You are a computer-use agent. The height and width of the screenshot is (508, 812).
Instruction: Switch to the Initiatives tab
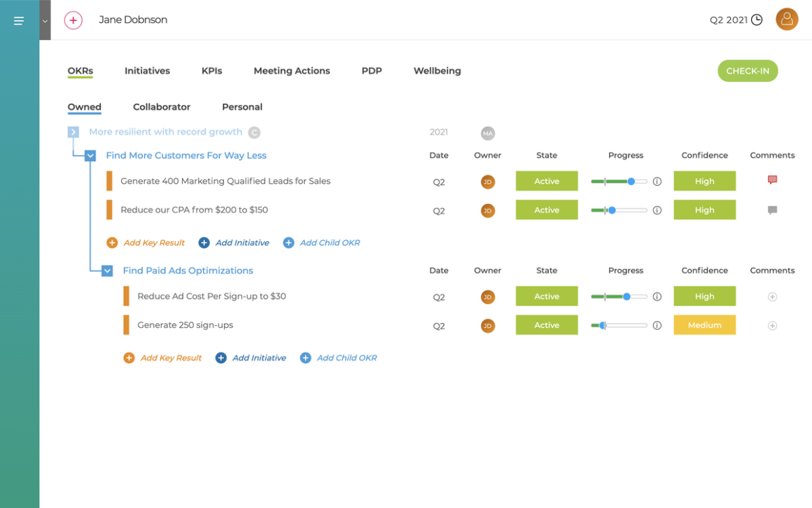pyautogui.click(x=147, y=71)
